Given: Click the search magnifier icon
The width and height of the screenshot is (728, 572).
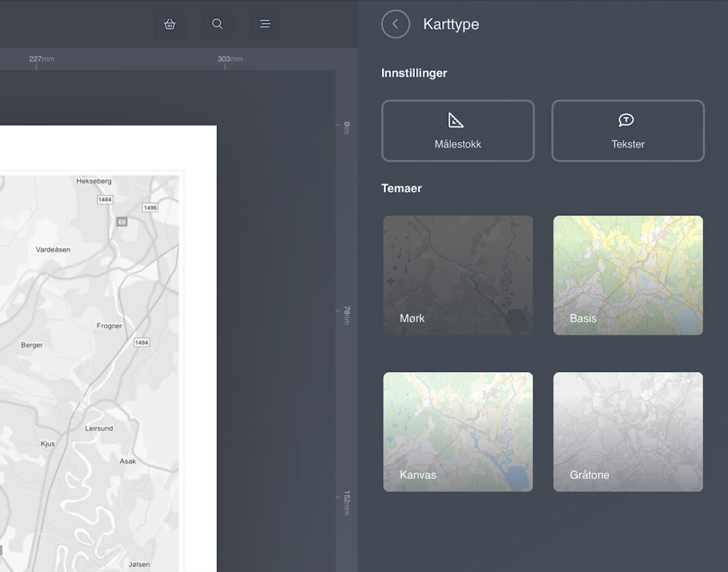Looking at the screenshot, I should (x=217, y=24).
